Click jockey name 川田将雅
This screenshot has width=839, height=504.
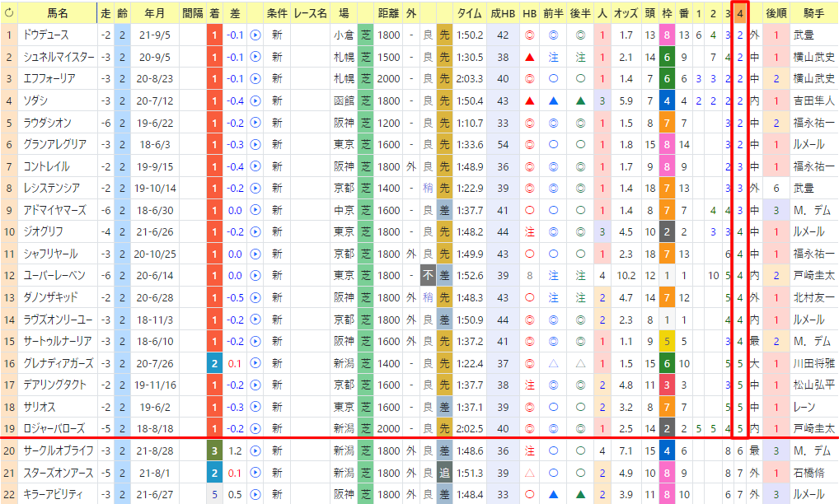[x=813, y=363]
